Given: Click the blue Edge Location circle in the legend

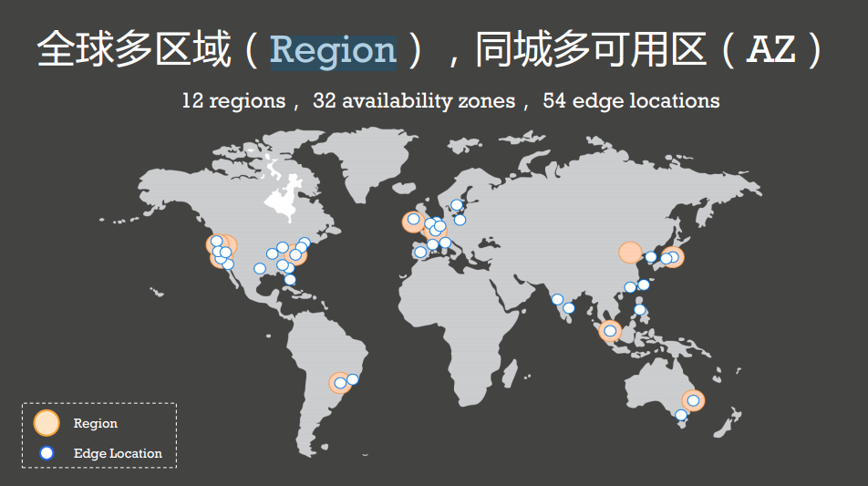Looking at the screenshot, I should tap(47, 453).
